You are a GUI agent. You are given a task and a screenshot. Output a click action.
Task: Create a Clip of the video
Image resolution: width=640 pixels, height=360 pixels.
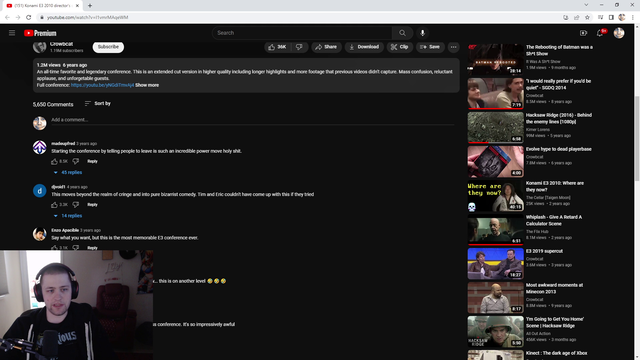[x=400, y=47]
